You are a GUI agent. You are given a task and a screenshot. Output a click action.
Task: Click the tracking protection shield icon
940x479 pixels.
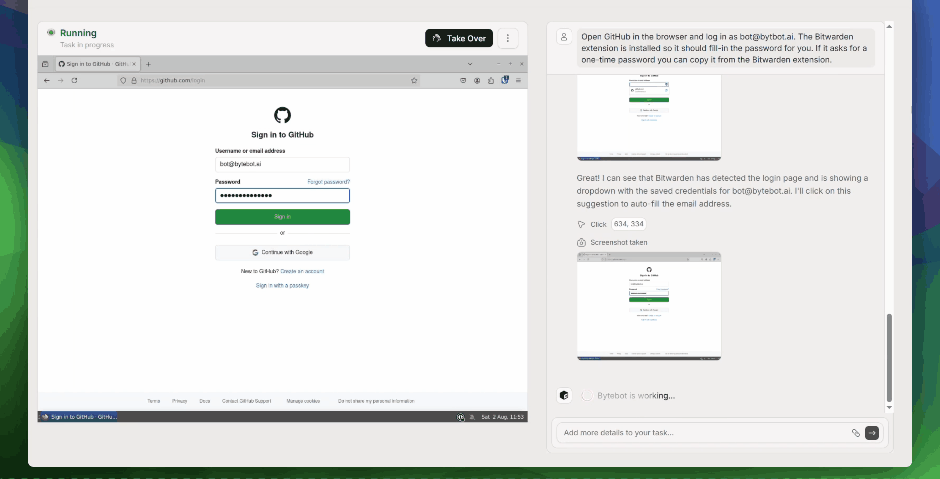pyautogui.click(x=123, y=80)
